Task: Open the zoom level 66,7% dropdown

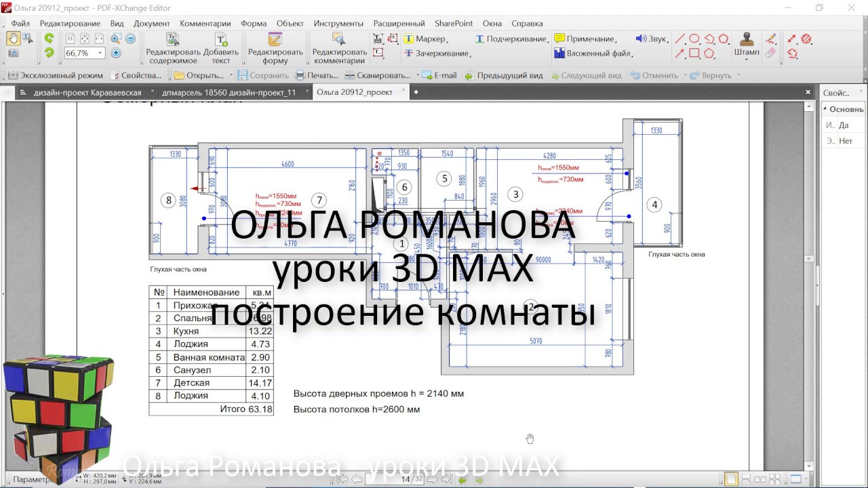Action: [x=100, y=52]
